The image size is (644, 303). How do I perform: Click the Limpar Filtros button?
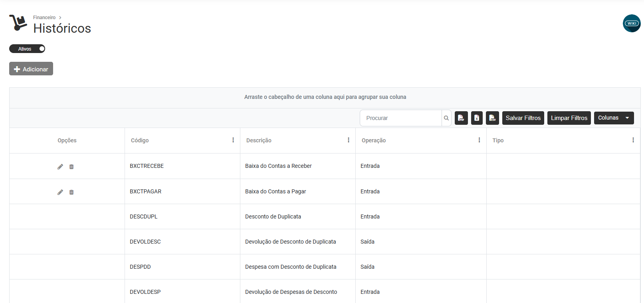point(569,118)
